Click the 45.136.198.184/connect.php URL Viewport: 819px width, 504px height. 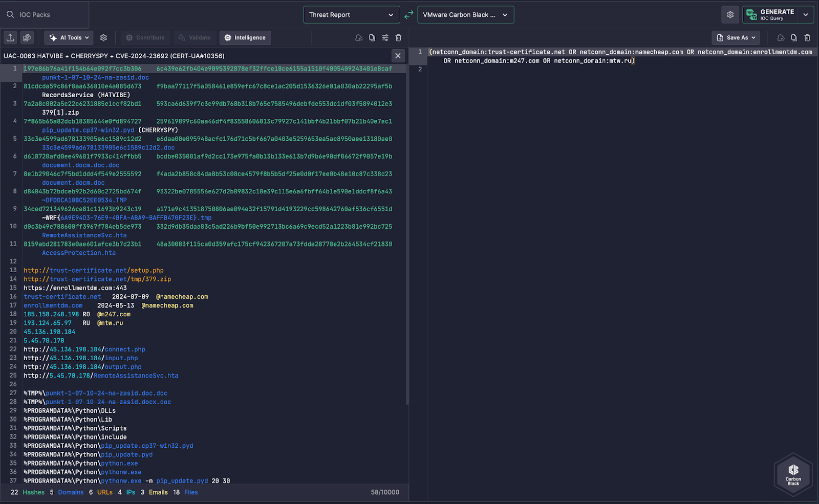coord(84,349)
